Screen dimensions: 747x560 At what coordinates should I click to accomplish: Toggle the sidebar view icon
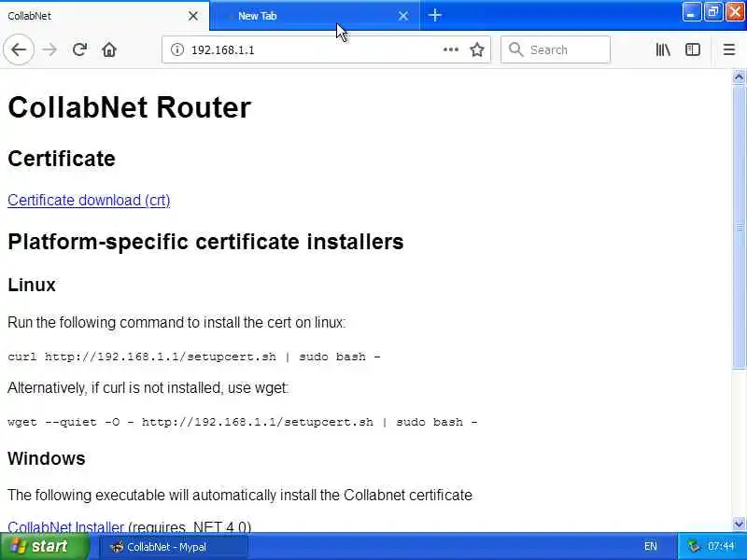point(692,49)
